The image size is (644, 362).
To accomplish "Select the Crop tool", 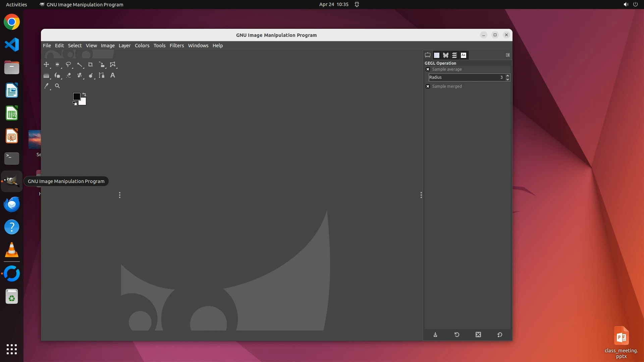I will tap(91, 65).
